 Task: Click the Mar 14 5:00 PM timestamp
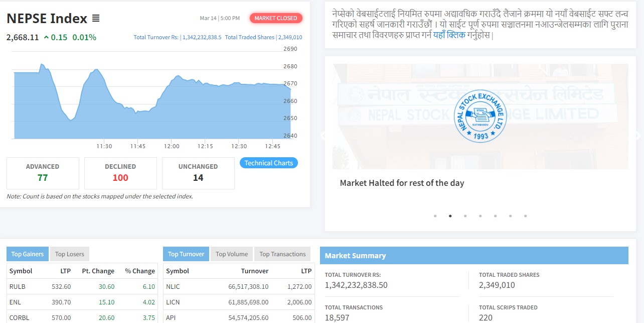pos(220,18)
